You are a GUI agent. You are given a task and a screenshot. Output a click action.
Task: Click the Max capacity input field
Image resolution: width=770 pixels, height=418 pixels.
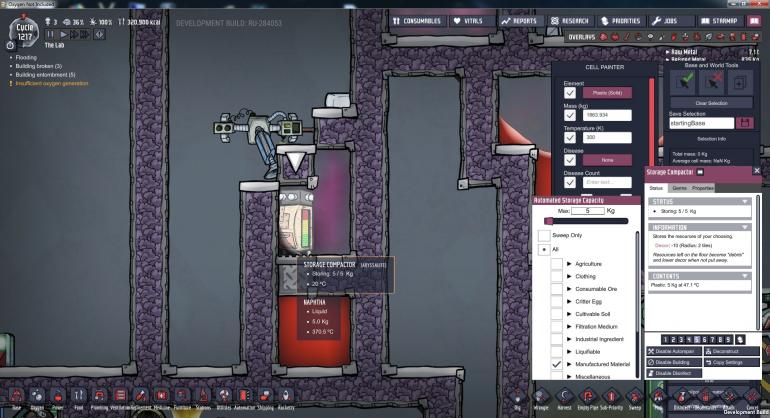(588, 211)
